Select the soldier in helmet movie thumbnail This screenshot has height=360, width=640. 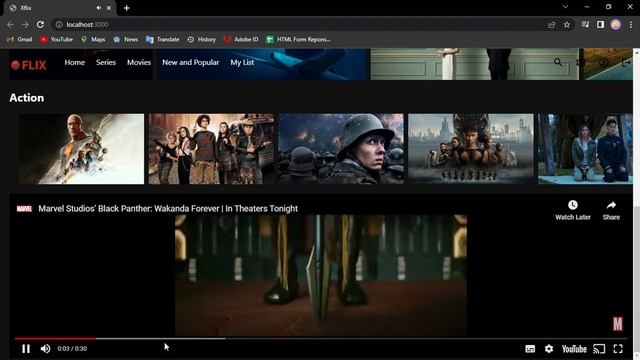pyautogui.click(x=341, y=149)
